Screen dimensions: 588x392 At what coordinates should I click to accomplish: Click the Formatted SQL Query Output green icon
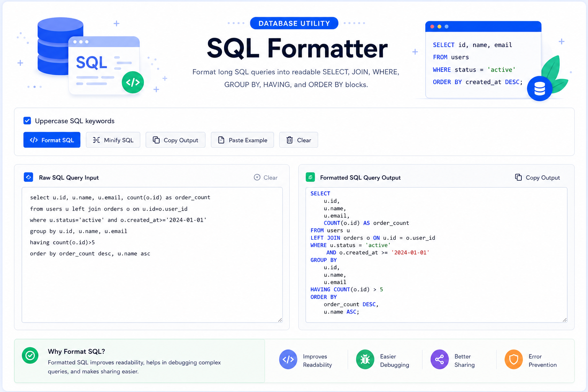click(x=310, y=177)
